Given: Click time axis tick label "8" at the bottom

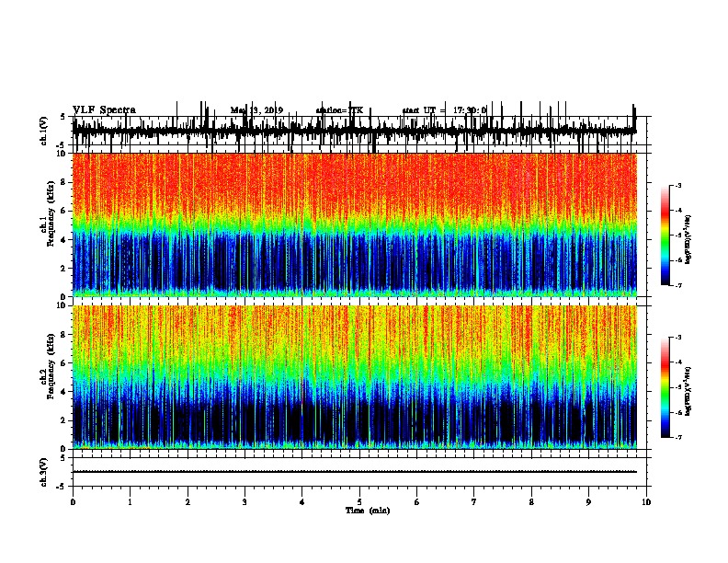Looking at the screenshot, I should click(531, 502).
